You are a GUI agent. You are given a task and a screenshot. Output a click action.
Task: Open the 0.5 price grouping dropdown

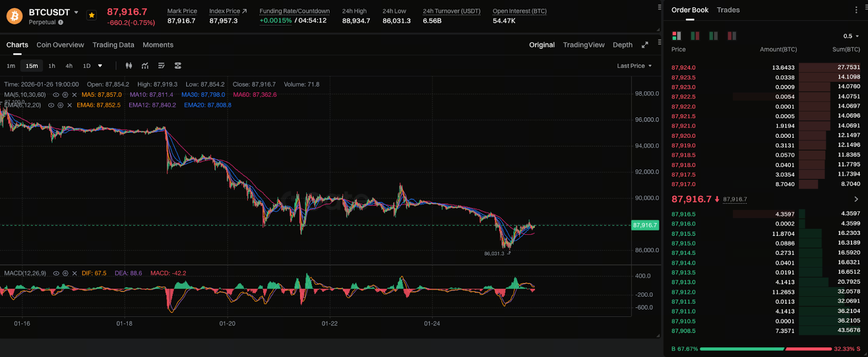(x=851, y=36)
